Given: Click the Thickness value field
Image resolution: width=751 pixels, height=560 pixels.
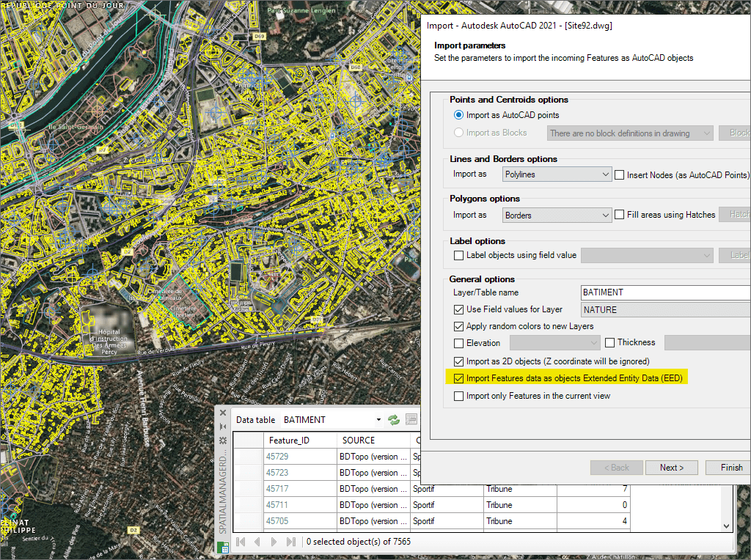Looking at the screenshot, I should (708, 343).
